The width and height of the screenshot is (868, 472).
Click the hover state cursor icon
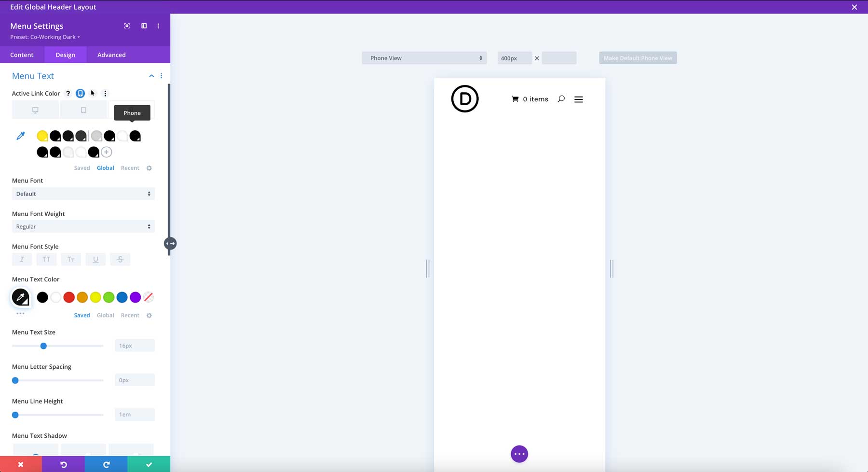[x=93, y=93]
